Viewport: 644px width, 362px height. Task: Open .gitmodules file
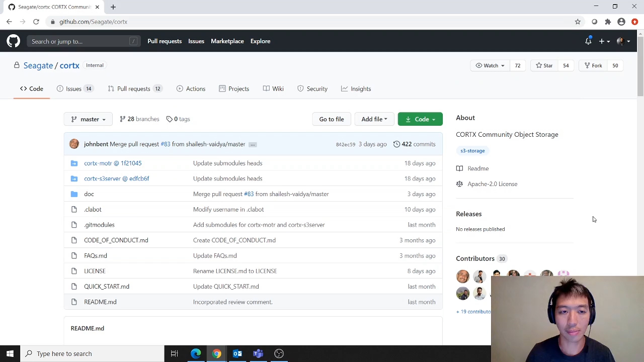tap(99, 225)
